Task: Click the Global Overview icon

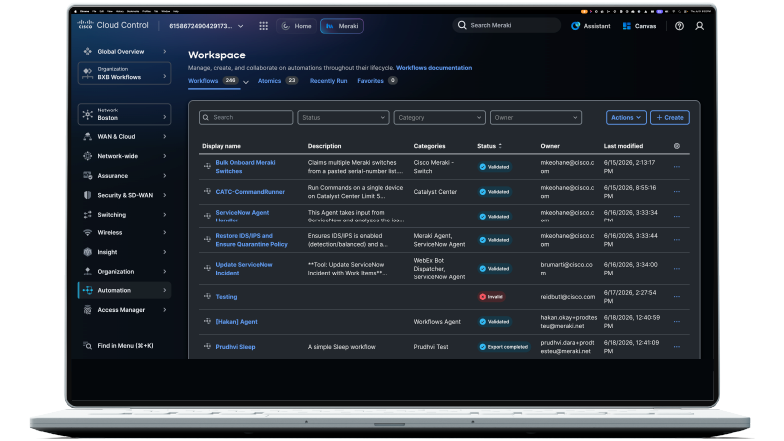Action: (88, 52)
